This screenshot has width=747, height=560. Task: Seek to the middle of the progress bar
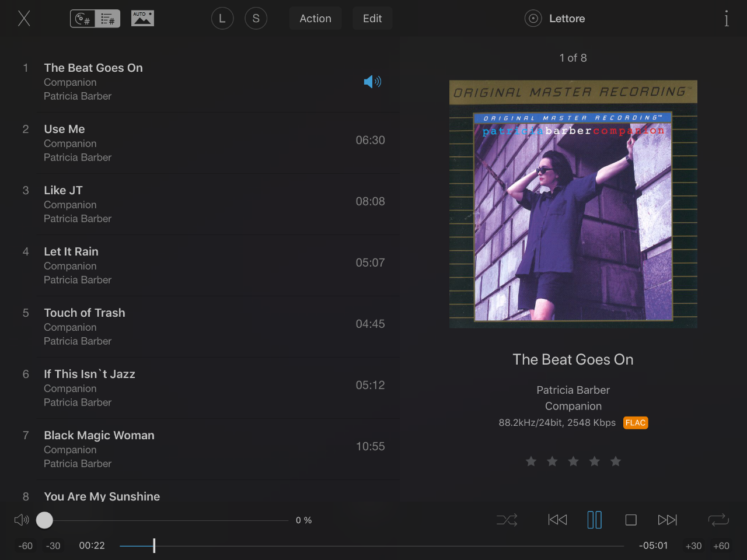[372, 546]
